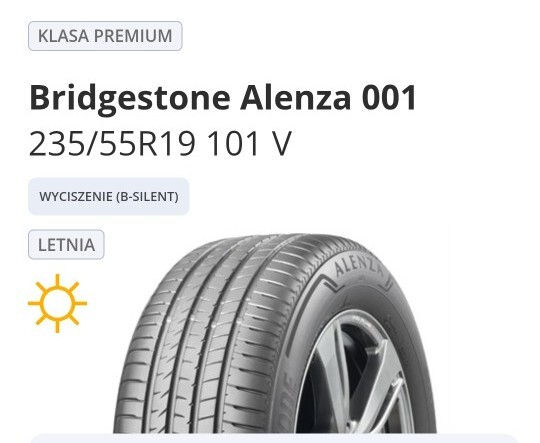Select the LETNIA season tag
The height and width of the screenshot is (443, 540).
(66, 245)
